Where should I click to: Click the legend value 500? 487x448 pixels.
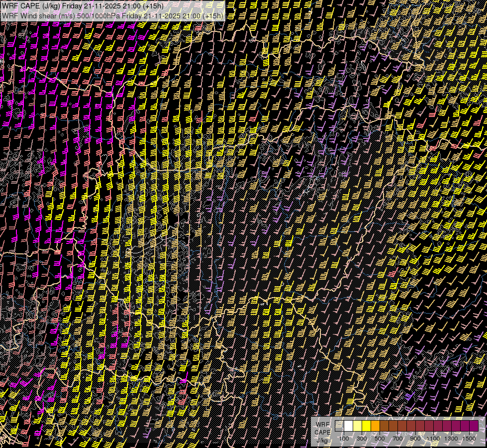pyautogui.click(x=380, y=439)
